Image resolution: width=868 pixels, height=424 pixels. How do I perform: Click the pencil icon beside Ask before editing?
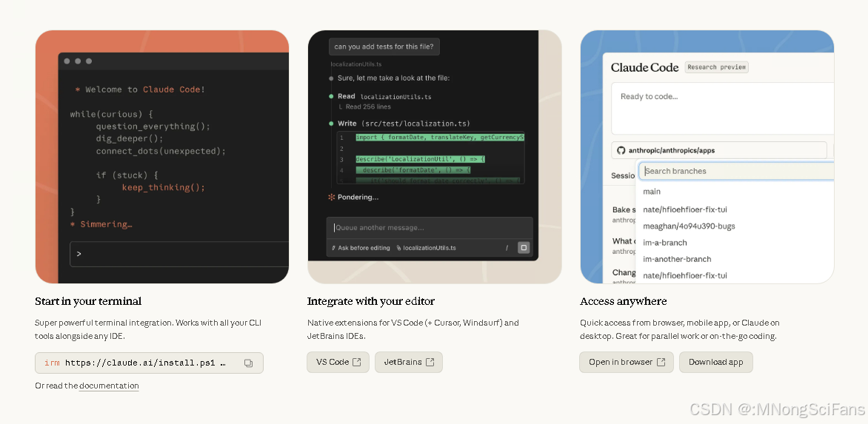tap(334, 248)
